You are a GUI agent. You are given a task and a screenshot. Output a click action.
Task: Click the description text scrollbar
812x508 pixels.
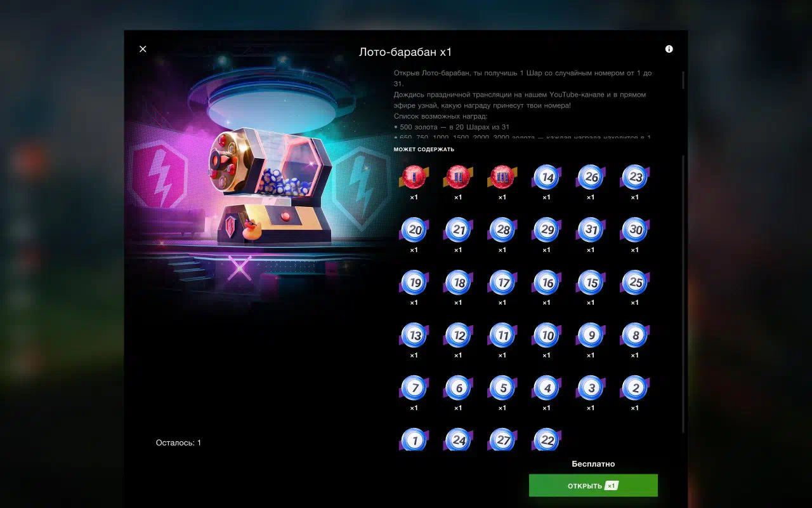pos(683,80)
